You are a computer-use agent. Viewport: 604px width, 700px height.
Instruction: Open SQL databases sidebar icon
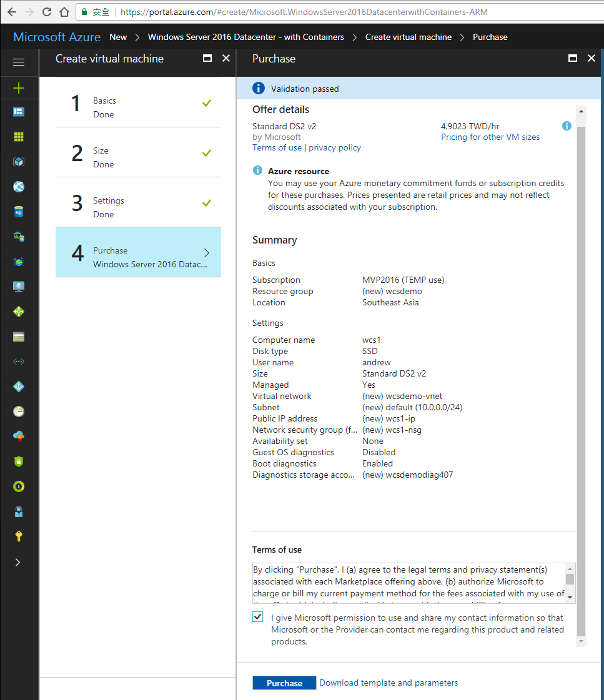pyautogui.click(x=19, y=212)
